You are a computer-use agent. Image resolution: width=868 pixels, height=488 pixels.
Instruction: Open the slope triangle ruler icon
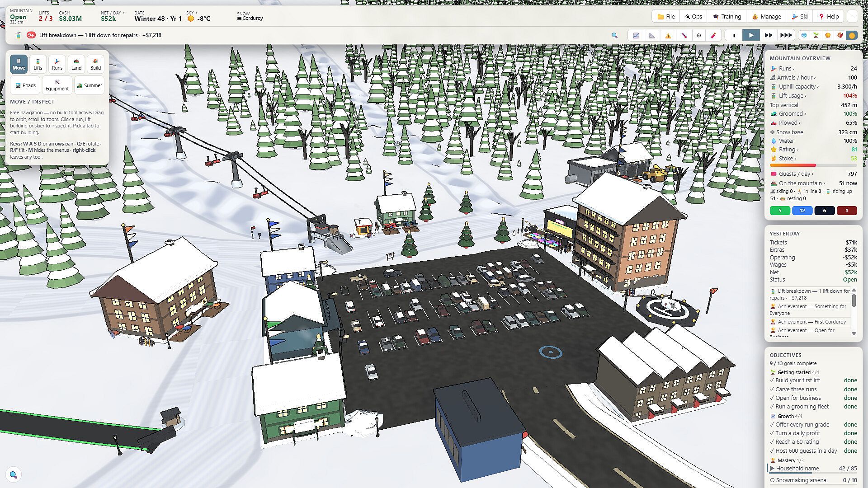pos(652,35)
